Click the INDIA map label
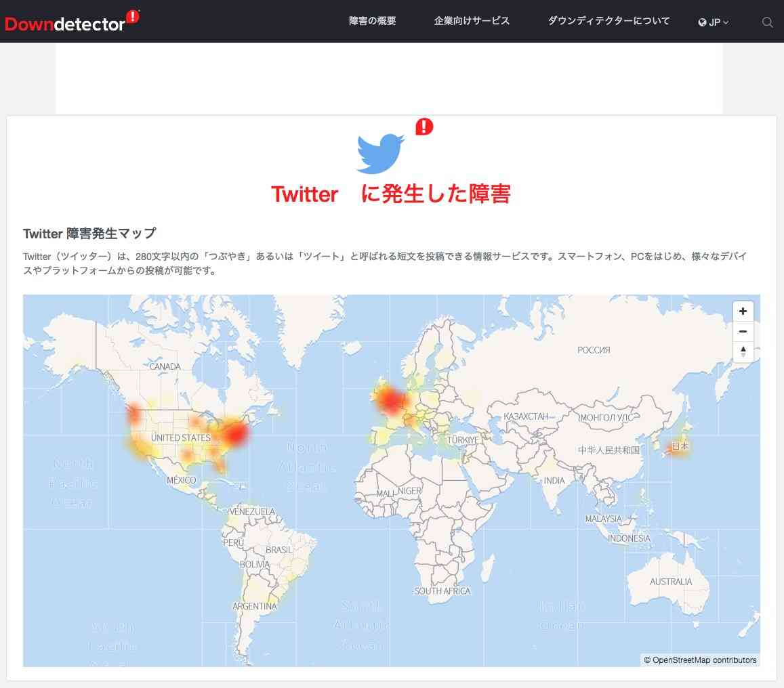 click(x=554, y=481)
